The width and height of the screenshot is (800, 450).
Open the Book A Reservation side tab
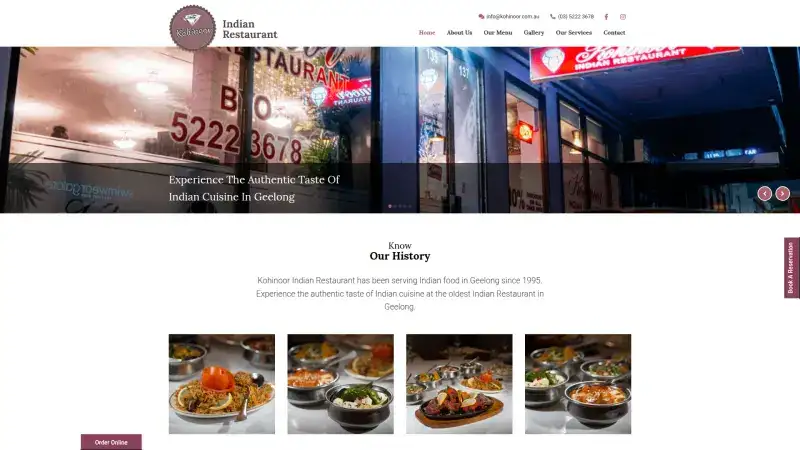click(x=792, y=268)
